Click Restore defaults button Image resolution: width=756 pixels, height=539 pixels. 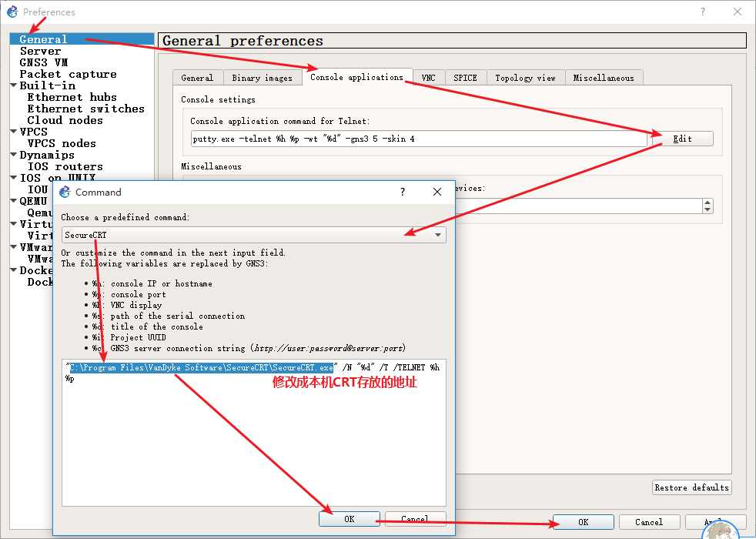coord(692,487)
